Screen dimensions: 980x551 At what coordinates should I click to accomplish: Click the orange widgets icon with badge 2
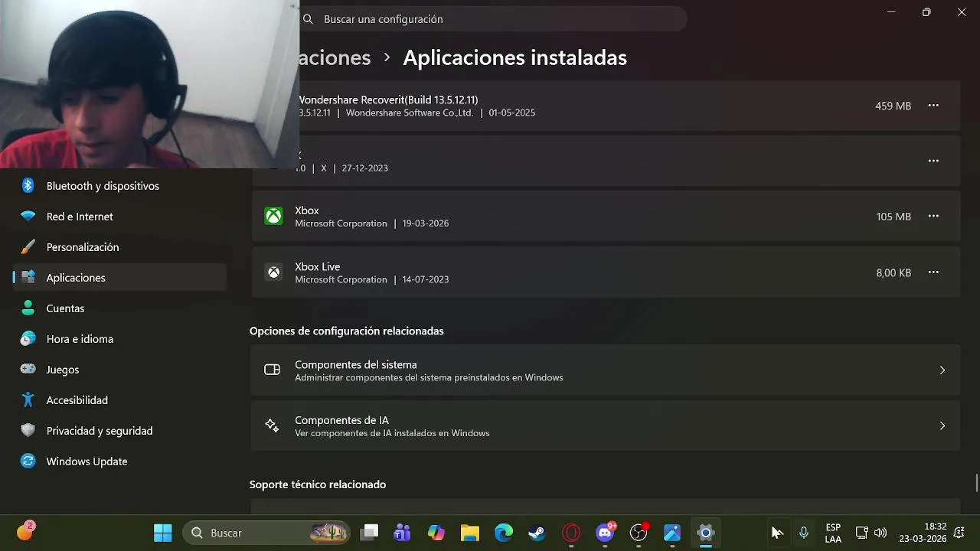(x=25, y=531)
